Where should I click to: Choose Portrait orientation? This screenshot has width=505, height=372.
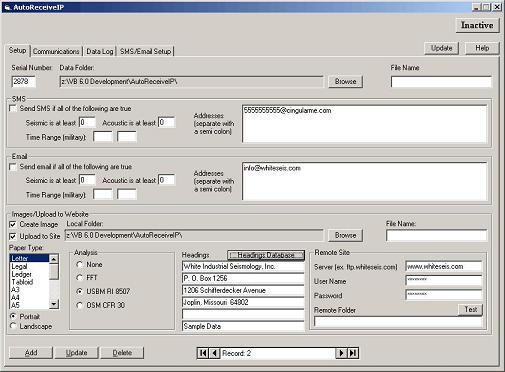[13, 316]
